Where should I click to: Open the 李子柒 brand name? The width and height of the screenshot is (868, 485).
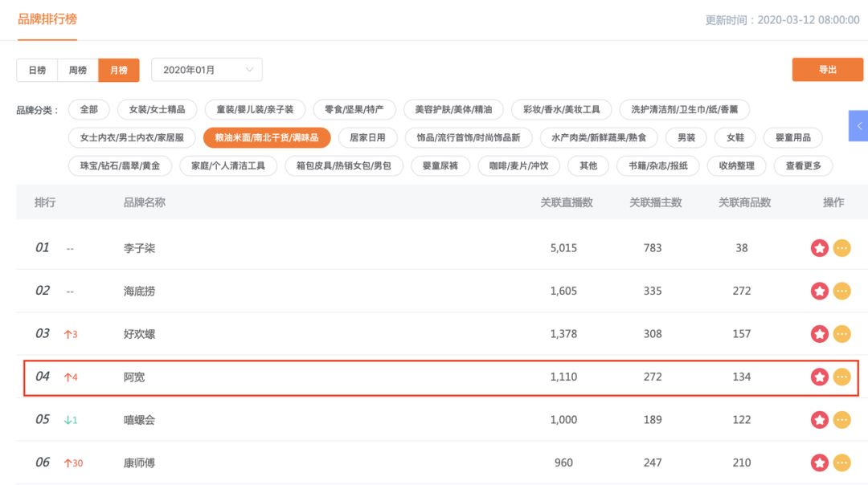[x=139, y=248]
